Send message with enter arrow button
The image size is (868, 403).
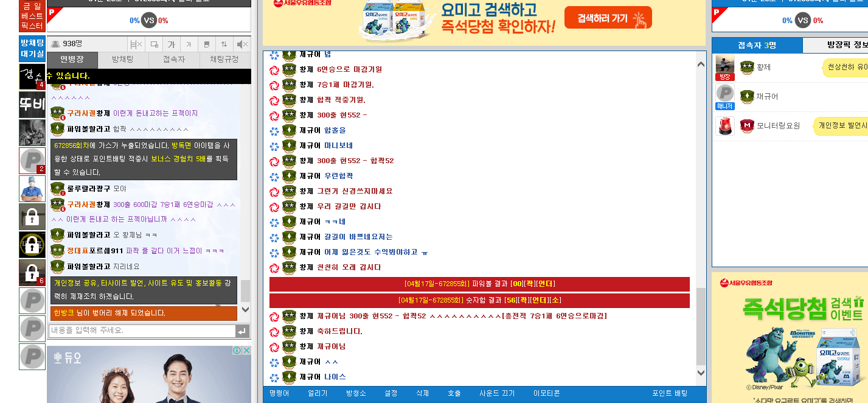[x=242, y=331]
